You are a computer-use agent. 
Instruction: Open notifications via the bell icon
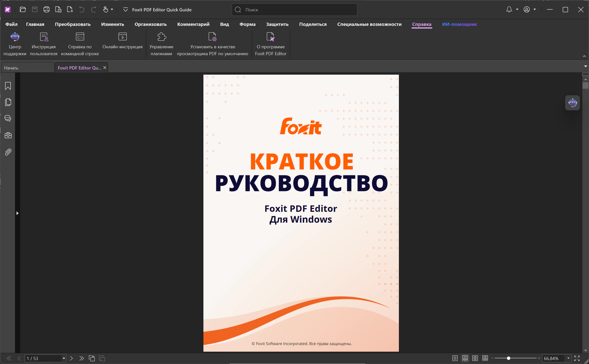[509, 10]
